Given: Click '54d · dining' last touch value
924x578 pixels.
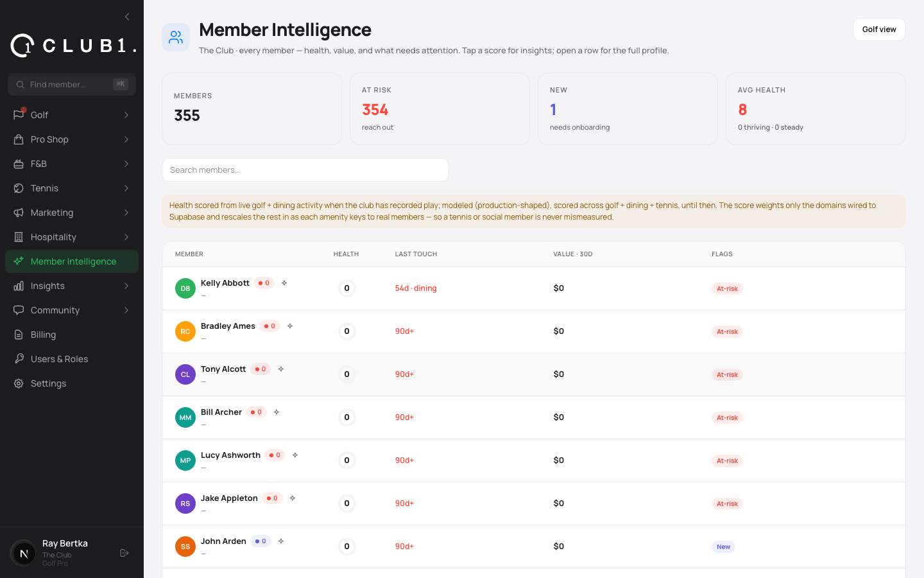Looking at the screenshot, I should [x=416, y=288].
